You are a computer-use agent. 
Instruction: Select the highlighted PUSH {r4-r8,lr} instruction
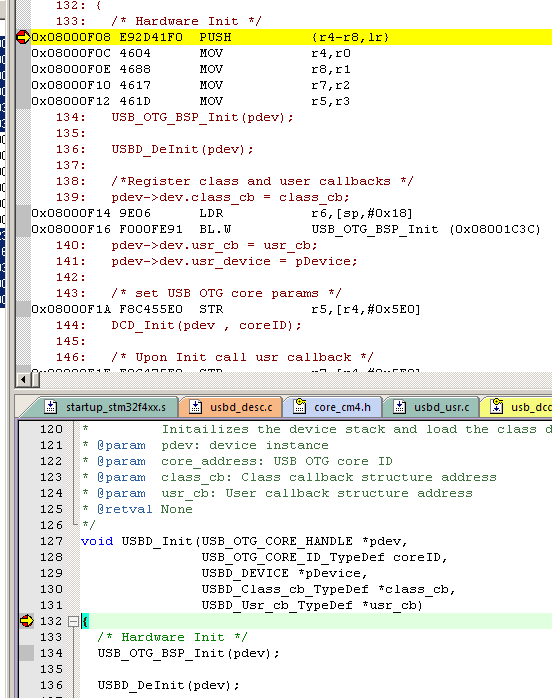(292, 37)
